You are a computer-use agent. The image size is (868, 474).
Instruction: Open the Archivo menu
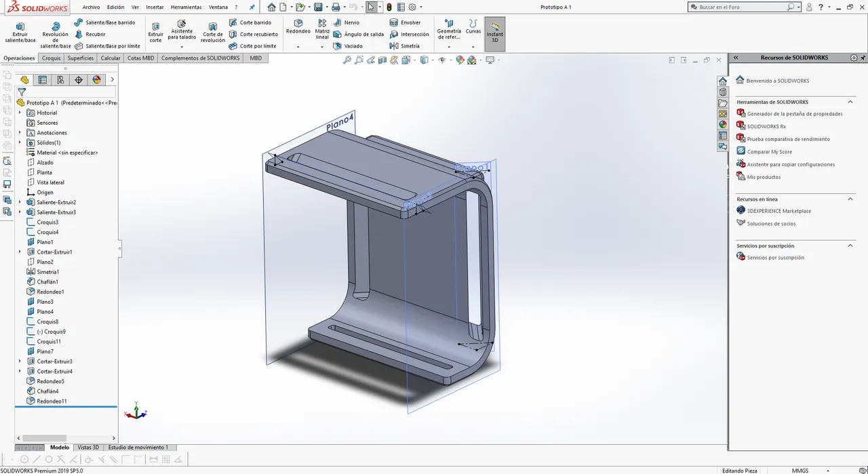91,7
